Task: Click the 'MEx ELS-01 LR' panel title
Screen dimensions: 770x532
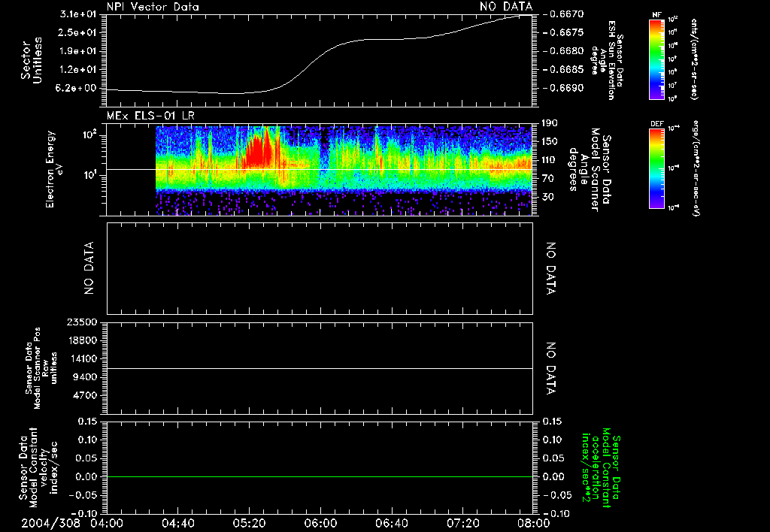Action: pyautogui.click(x=150, y=116)
